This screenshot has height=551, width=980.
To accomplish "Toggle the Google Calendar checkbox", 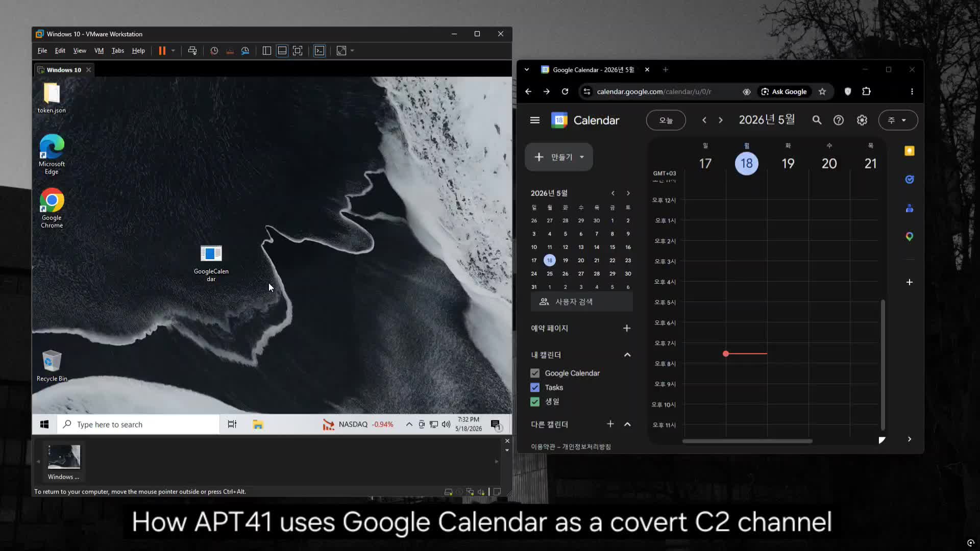I will [535, 373].
